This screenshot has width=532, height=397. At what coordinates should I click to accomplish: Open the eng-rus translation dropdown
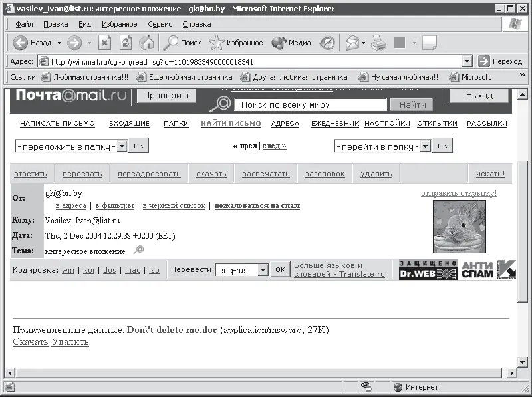(x=263, y=270)
